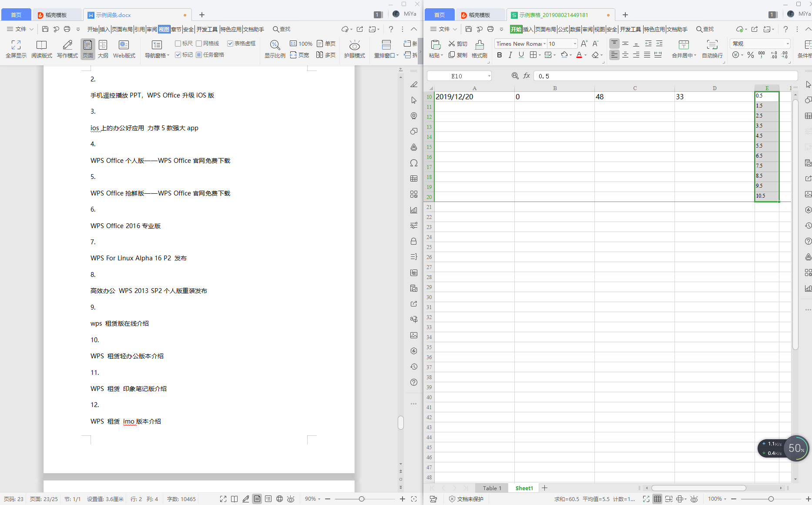Open new tab plus in the Writer window
Image resolution: width=812 pixels, height=505 pixels.
point(202,15)
